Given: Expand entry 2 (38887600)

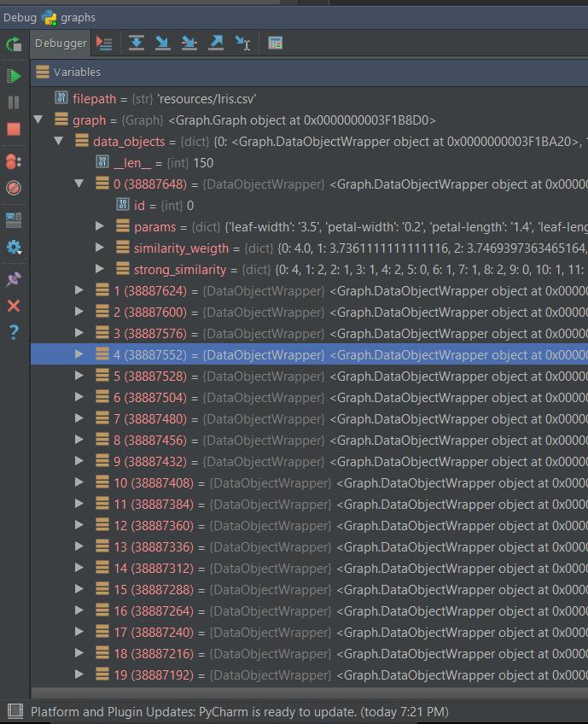Looking at the screenshot, I should point(79,312).
